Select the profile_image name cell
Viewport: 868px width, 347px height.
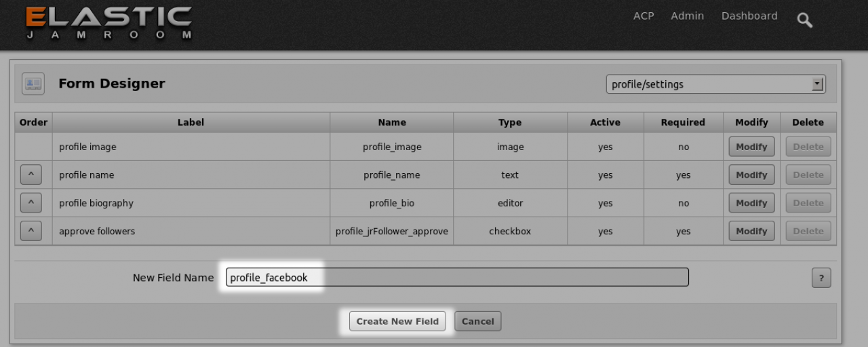392,147
